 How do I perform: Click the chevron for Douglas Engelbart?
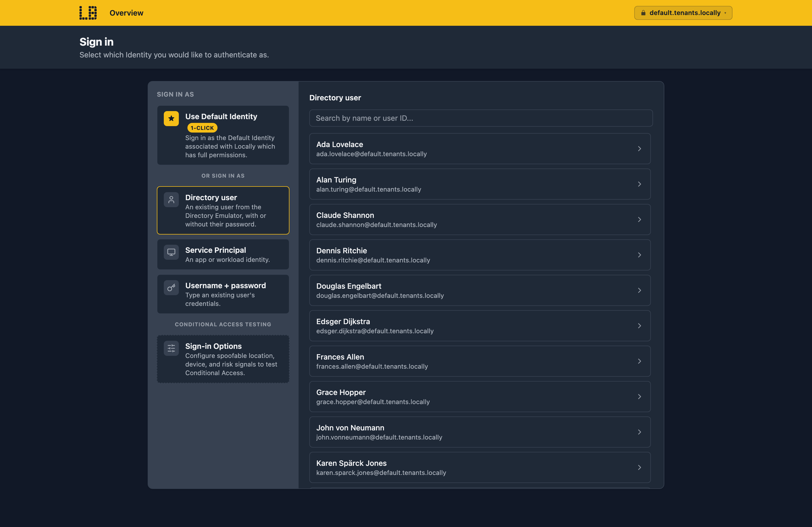pos(639,290)
